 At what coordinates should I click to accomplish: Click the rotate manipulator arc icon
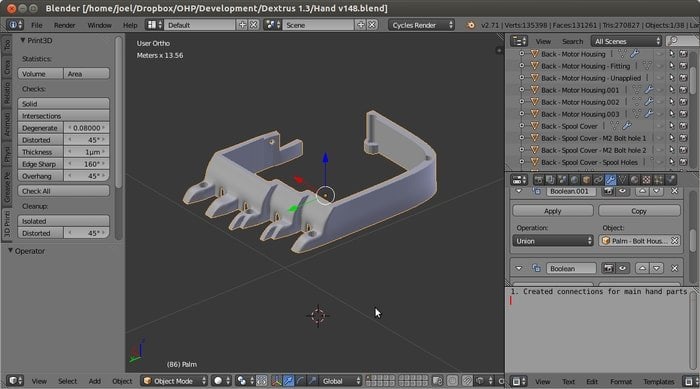pyautogui.click(x=300, y=381)
